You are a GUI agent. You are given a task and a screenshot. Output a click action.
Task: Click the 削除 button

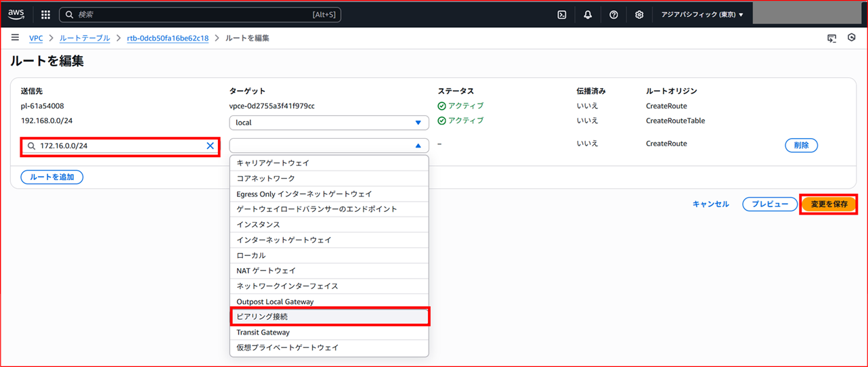click(x=802, y=146)
